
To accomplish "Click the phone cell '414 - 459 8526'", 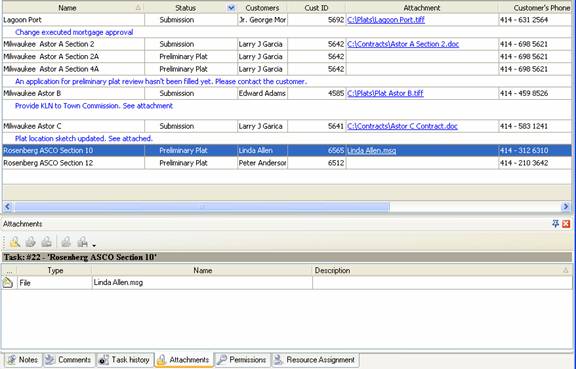I will pyautogui.click(x=535, y=93).
